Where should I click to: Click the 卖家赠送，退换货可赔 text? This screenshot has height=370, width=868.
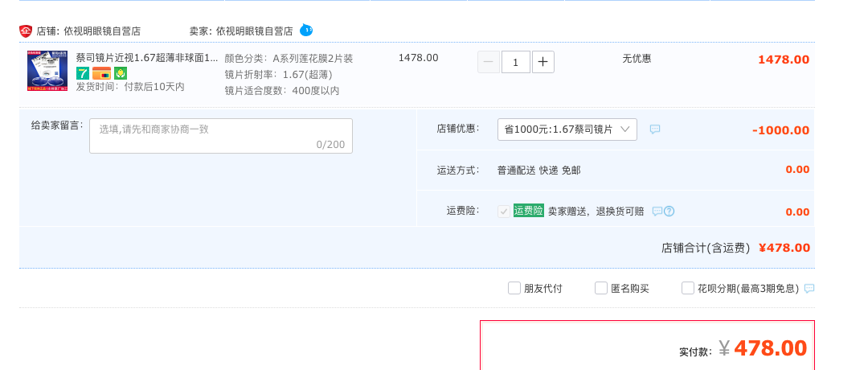tap(596, 211)
